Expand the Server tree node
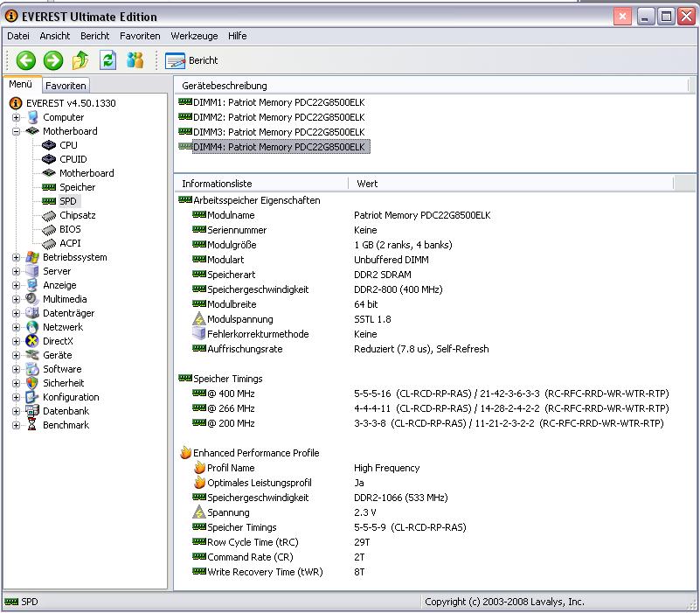This screenshot has width=700, height=613. pyautogui.click(x=16, y=271)
